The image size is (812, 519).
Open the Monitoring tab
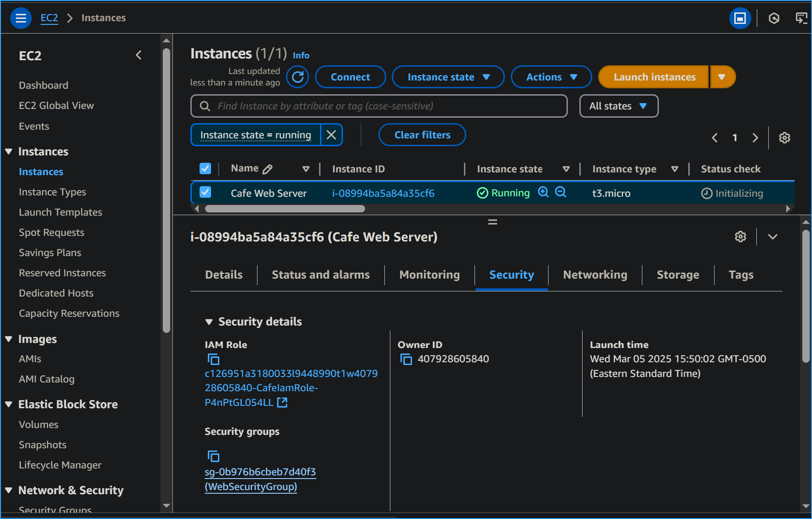[x=429, y=274]
